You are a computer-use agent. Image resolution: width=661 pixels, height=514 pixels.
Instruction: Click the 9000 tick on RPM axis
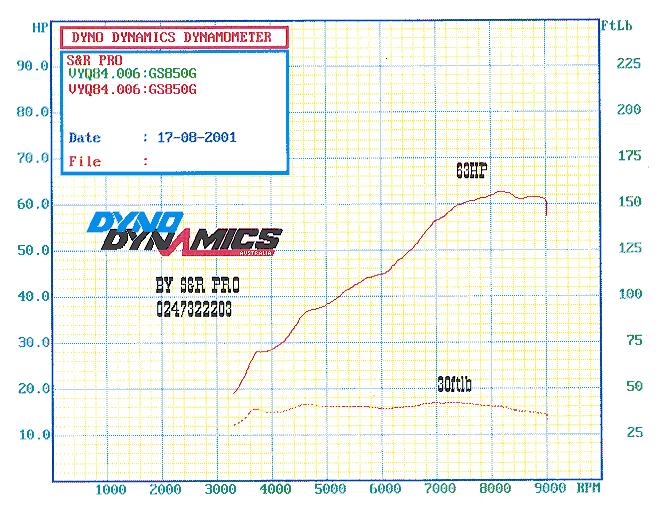click(547, 489)
